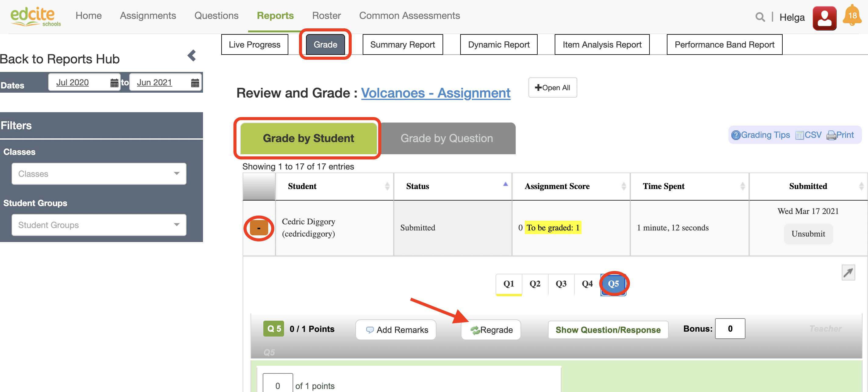The image size is (868, 392).
Task: Collapse the filters sidebar with the chevron
Action: click(x=191, y=55)
